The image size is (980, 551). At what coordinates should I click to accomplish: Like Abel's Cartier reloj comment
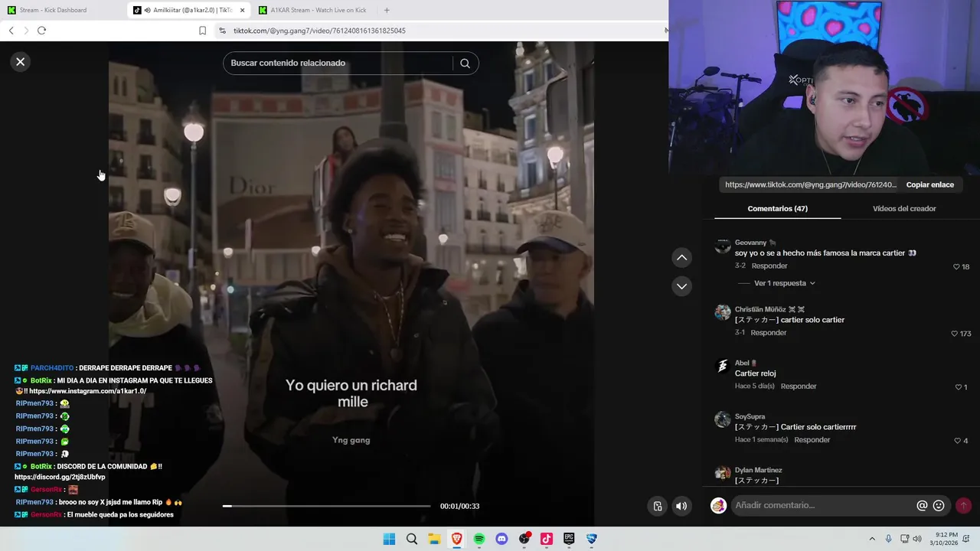tap(957, 387)
